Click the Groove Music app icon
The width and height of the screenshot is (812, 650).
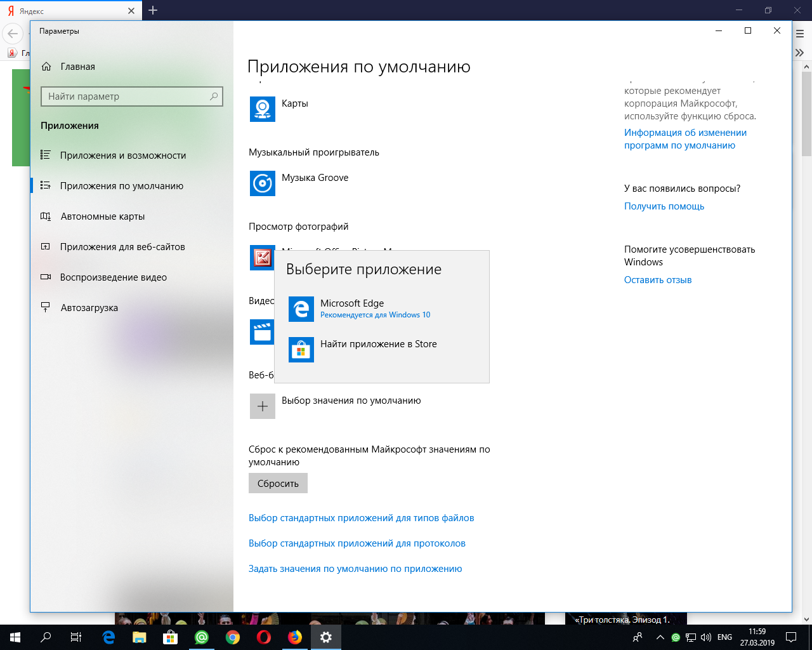click(x=263, y=183)
